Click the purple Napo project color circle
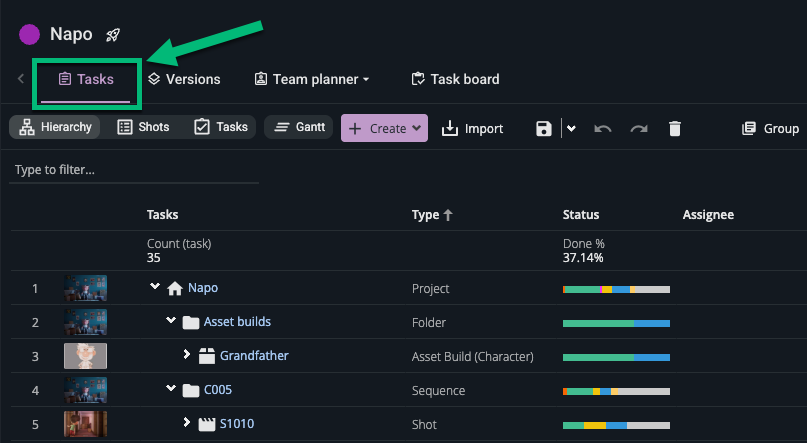807x443 pixels. pos(29,34)
